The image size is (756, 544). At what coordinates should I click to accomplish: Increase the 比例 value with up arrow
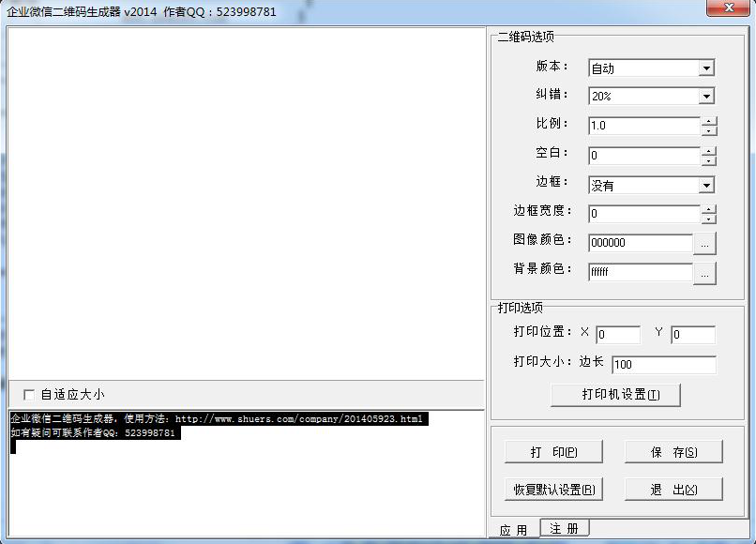(709, 121)
